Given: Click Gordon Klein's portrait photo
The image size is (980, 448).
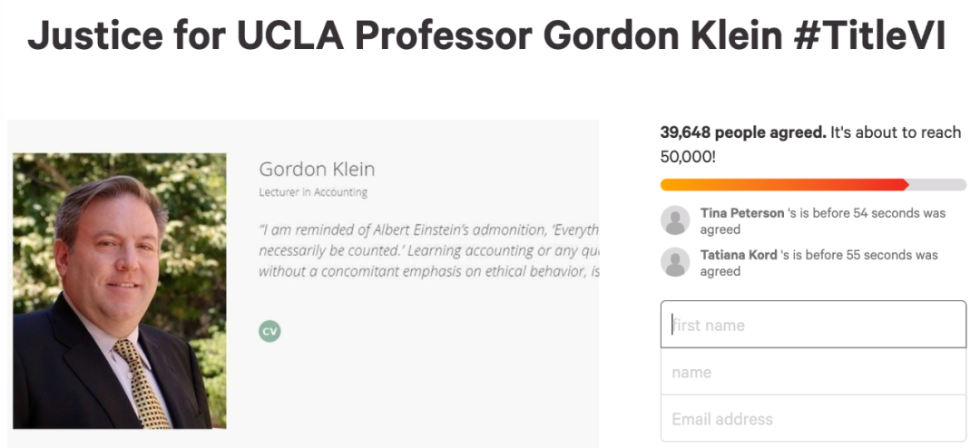Looking at the screenshot, I should click(x=120, y=291).
